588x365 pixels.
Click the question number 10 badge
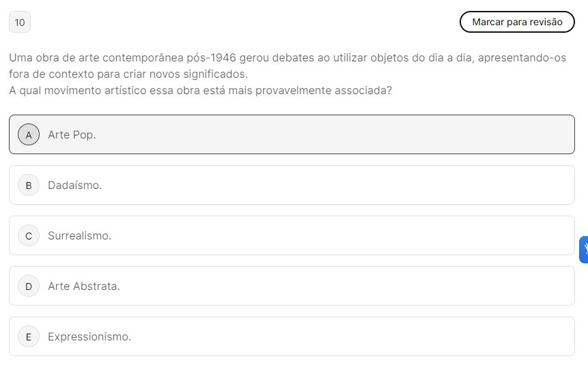[x=20, y=23]
